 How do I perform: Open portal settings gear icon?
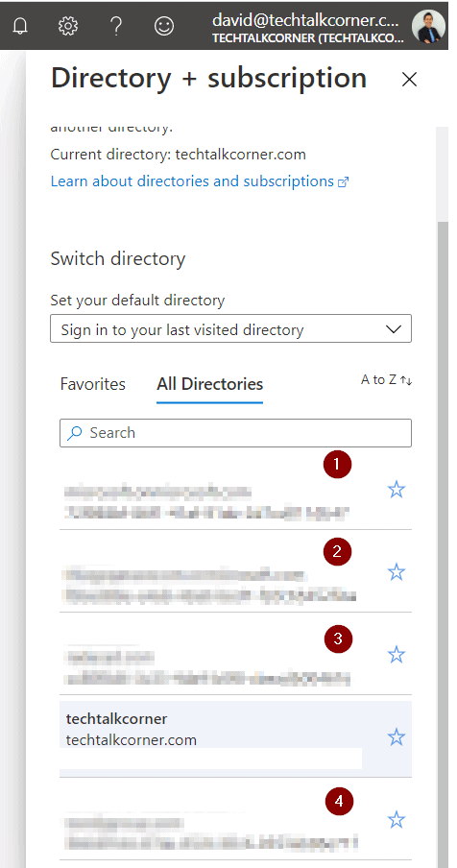68,26
